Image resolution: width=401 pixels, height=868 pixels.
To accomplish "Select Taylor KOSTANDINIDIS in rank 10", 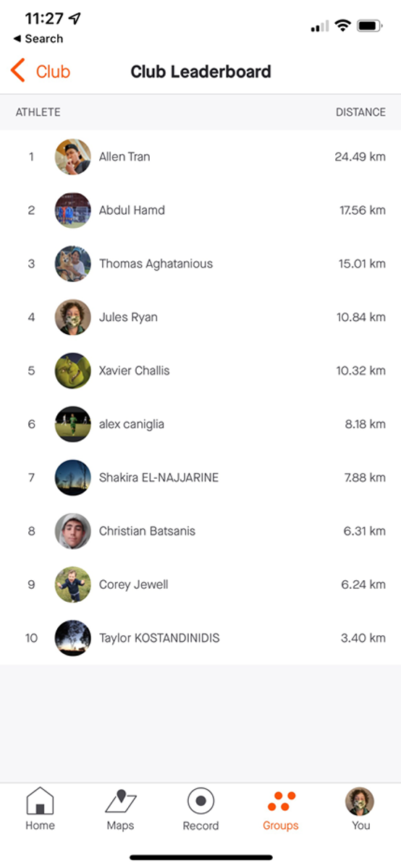I will point(200,639).
